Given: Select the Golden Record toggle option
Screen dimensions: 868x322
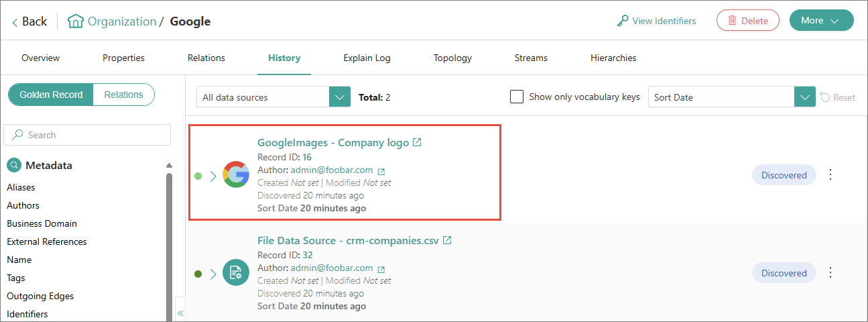Looking at the screenshot, I should [x=51, y=95].
